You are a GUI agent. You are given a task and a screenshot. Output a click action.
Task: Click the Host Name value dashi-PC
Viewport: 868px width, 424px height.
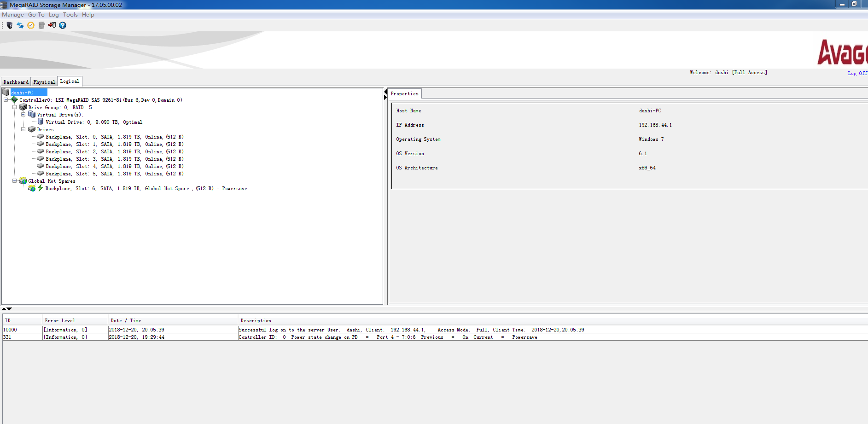(x=650, y=110)
